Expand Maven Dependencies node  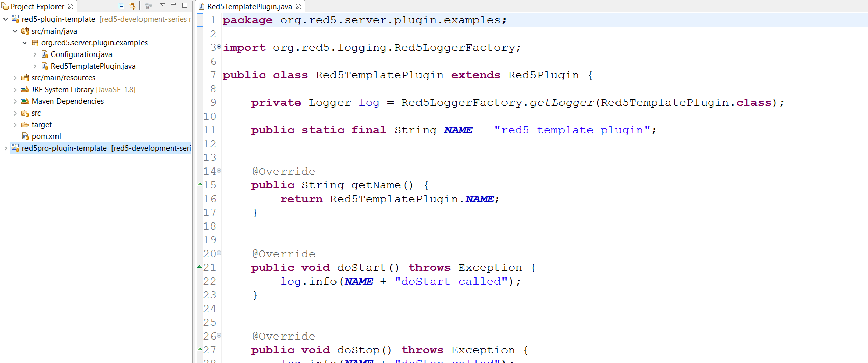15,101
